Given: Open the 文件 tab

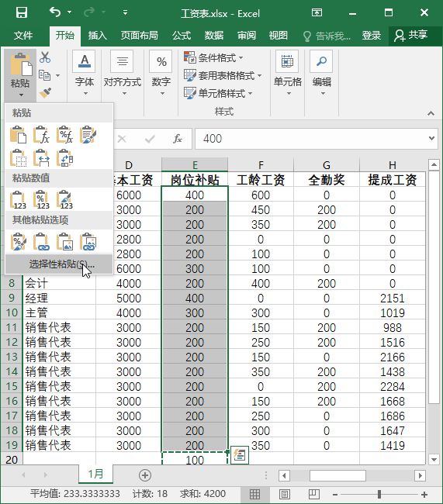Looking at the screenshot, I should coord(23,35).
